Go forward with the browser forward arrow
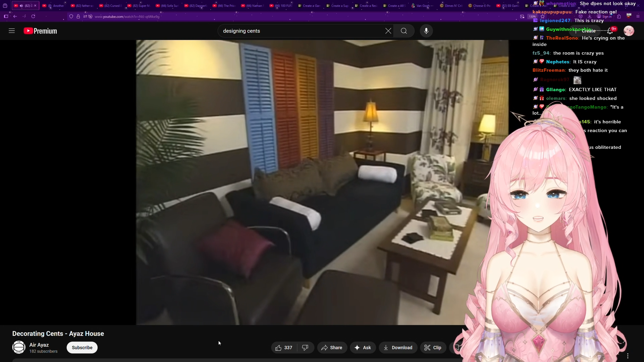 [24, 16]
